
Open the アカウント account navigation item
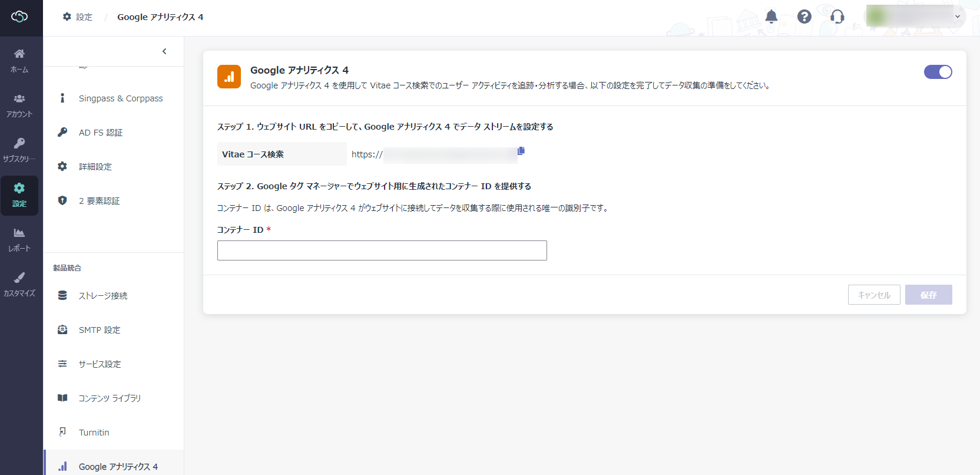(x=19, y=105)
